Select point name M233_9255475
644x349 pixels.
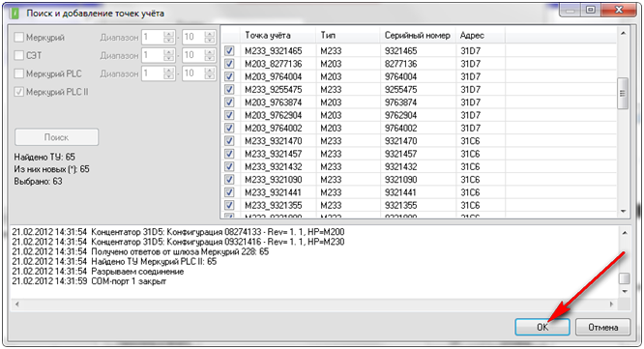point(273,89)
